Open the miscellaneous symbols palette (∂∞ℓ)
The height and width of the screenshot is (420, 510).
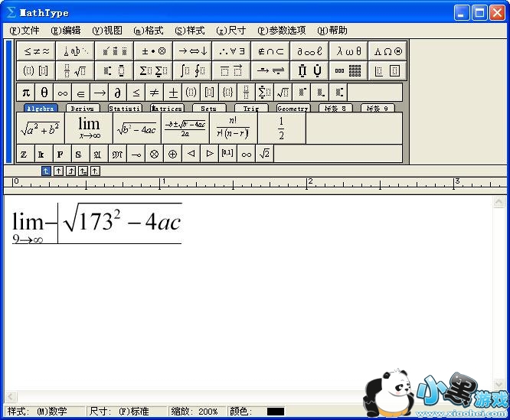[309, 51]
